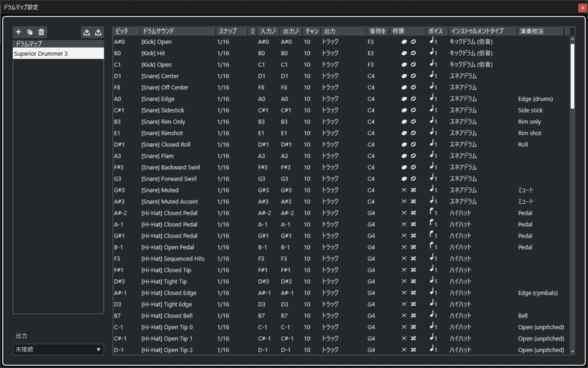This screenshot has width=588, height=368.
Task: Click the scrollbar up arrow
Action: 572,39
